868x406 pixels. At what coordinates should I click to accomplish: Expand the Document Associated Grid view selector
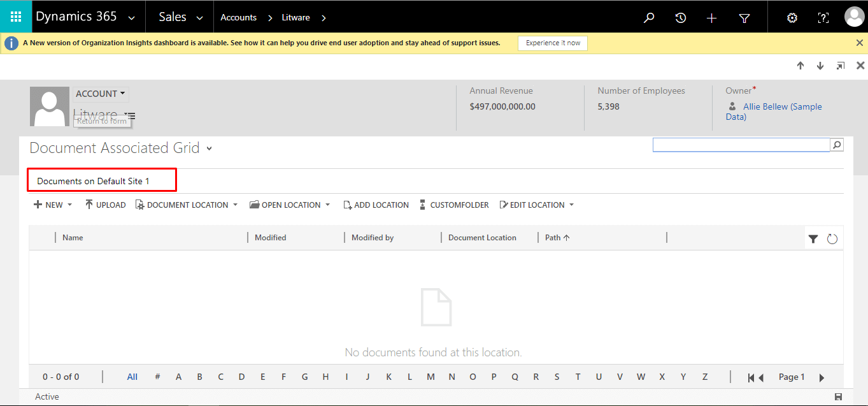click(209, 149)
